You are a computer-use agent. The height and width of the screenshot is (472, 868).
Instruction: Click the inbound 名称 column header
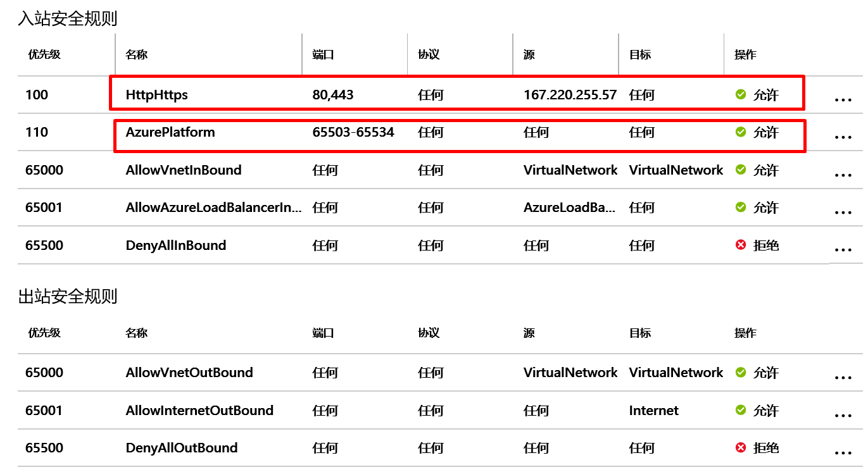(x=136, y=54)
